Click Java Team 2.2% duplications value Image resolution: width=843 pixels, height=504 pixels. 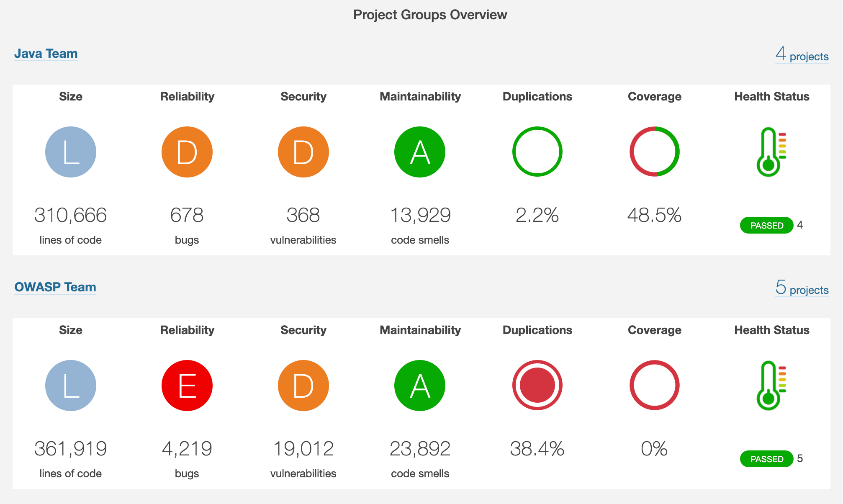[537, 215]
